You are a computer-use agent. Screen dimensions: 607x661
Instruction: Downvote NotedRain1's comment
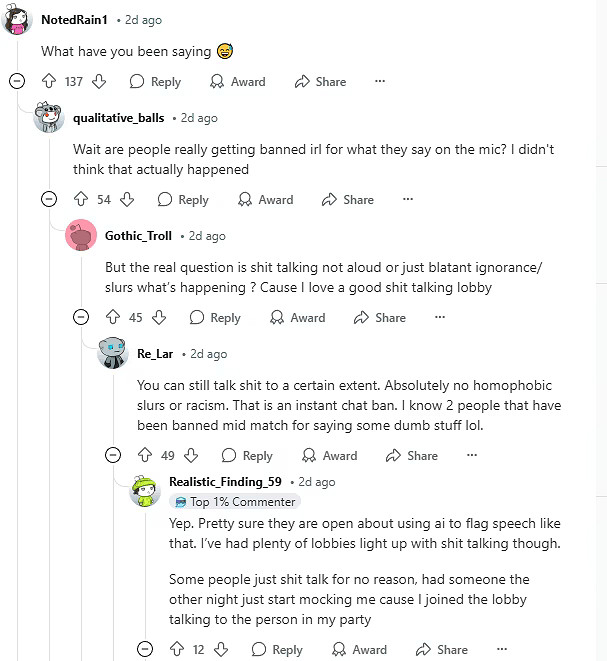click(x=99, y=82)
